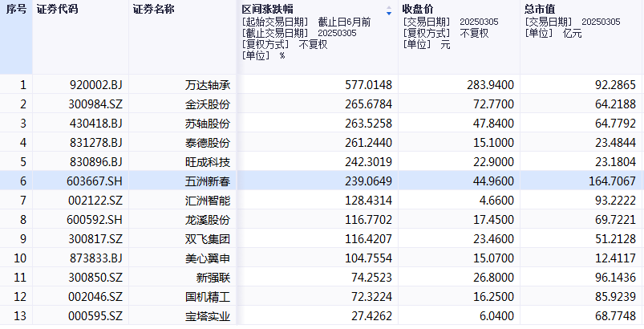The width and height of the screenshot is (644, 329).
Task: Click the sort arrow in 区间涨跌幅 column header
Action: point(389,11)
